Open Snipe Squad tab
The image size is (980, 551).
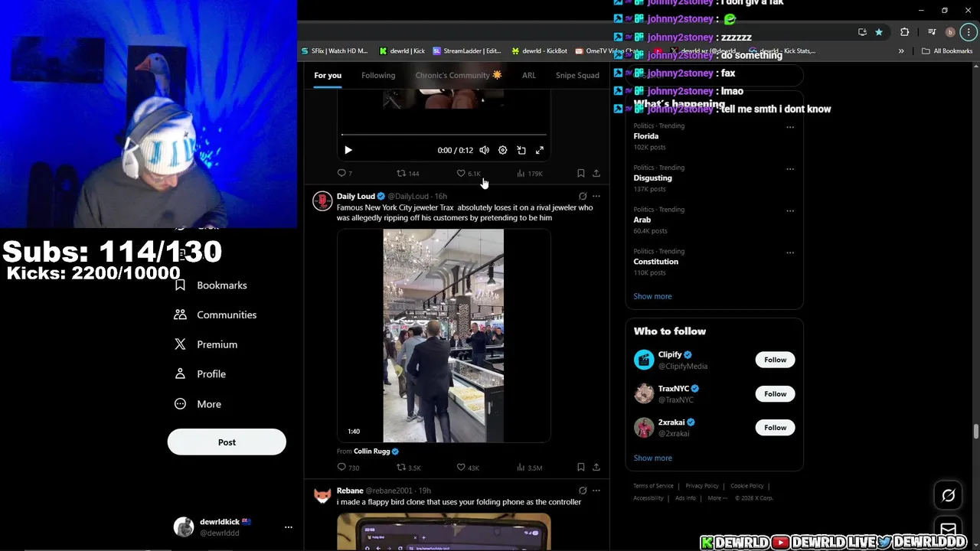click(x=577, y=75)
